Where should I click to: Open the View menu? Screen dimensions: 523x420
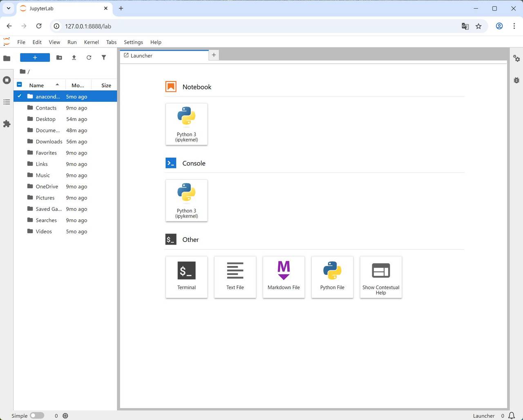[54, 42]
